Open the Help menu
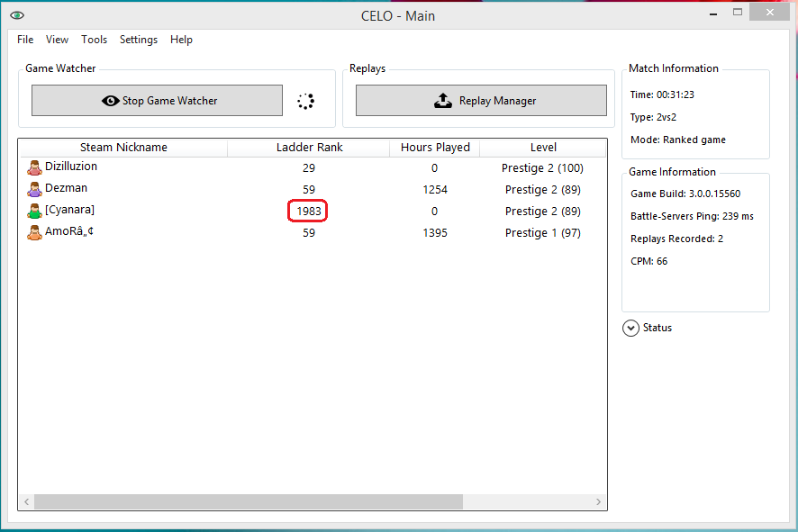Screen dimensions: 798x532 [181, 40]
